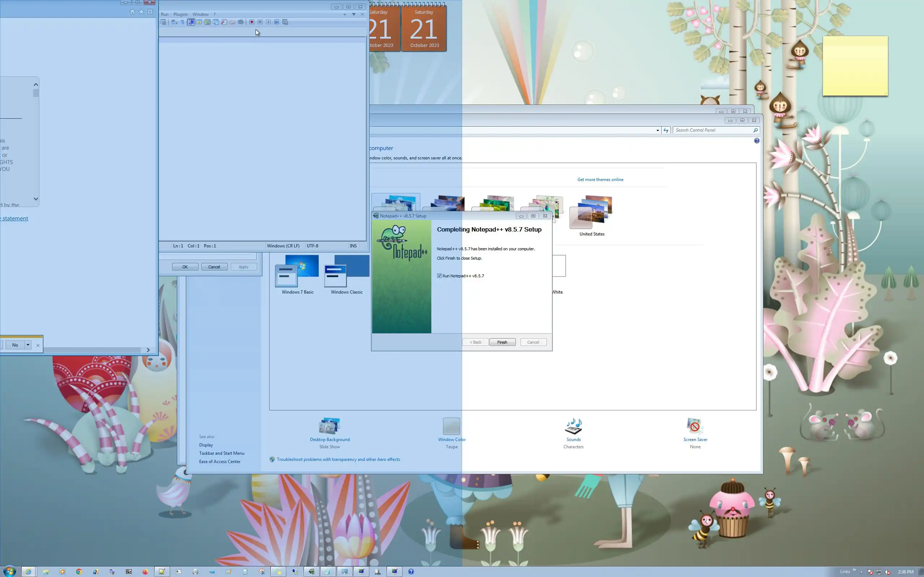This screenshot has width=924, height=577.
Task: Click the Playback macro toolbar icon
Action: tap(269, 22)
